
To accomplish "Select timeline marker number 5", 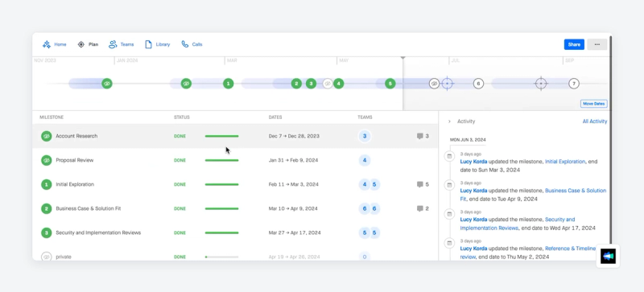I will 390,84.
